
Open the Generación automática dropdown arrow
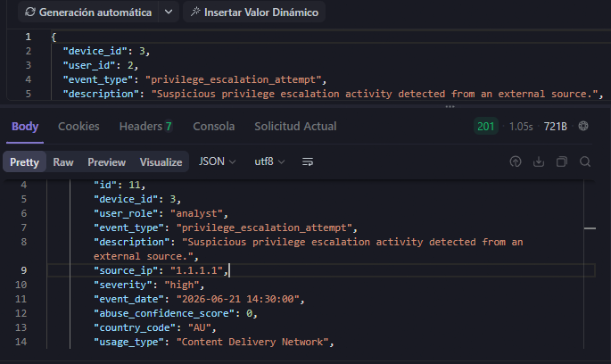coord(169,12)
